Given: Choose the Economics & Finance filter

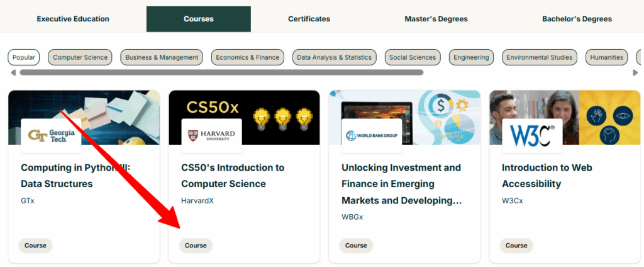Looking at the screenshot, I should pyautogui.click(x=247, y=57).
